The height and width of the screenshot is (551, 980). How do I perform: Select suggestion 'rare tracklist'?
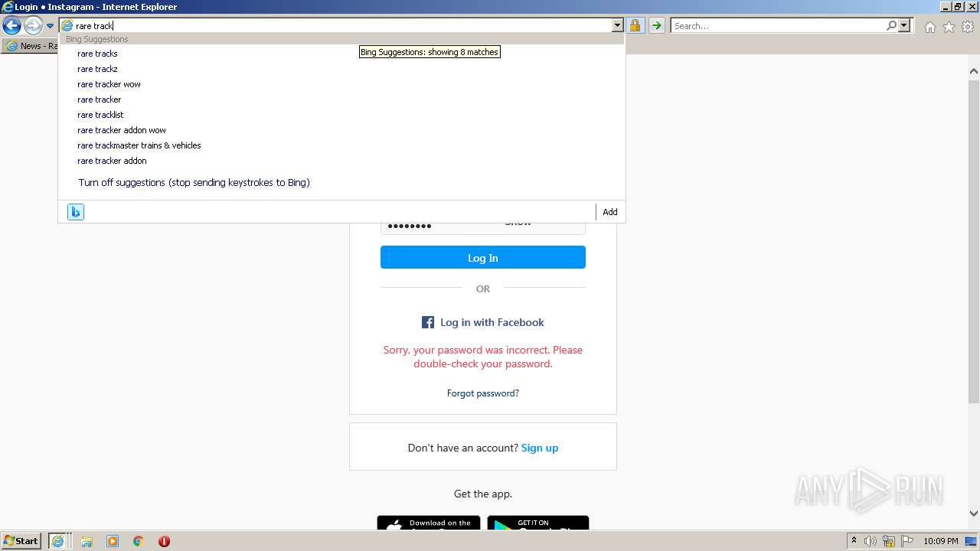(100, 115)
